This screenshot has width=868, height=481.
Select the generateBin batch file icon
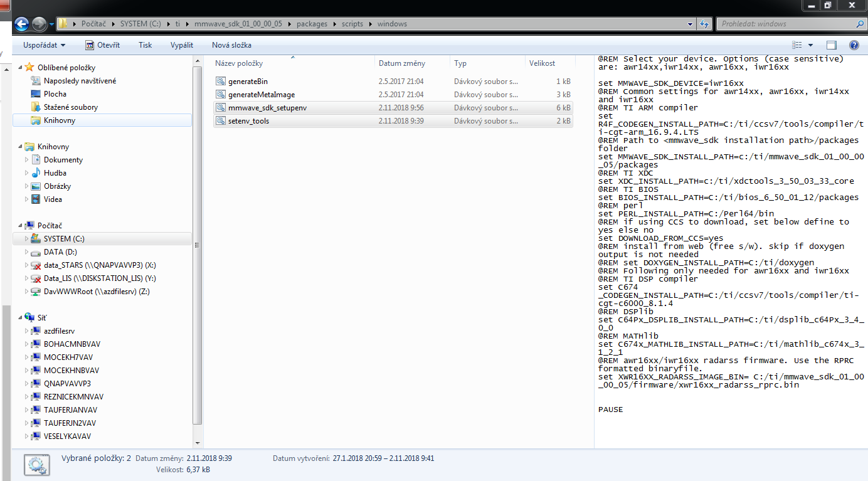pyautogui.click(x=221, y=81)
